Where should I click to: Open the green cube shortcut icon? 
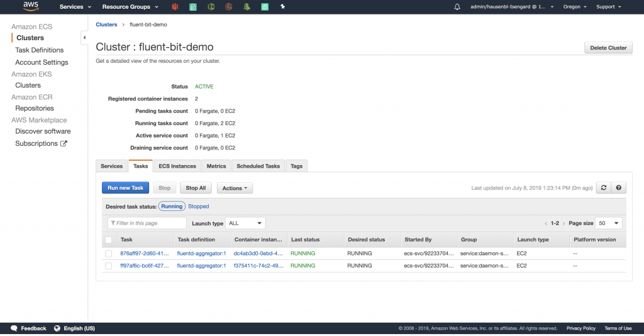pyautogui.click(x=211, y=6)
